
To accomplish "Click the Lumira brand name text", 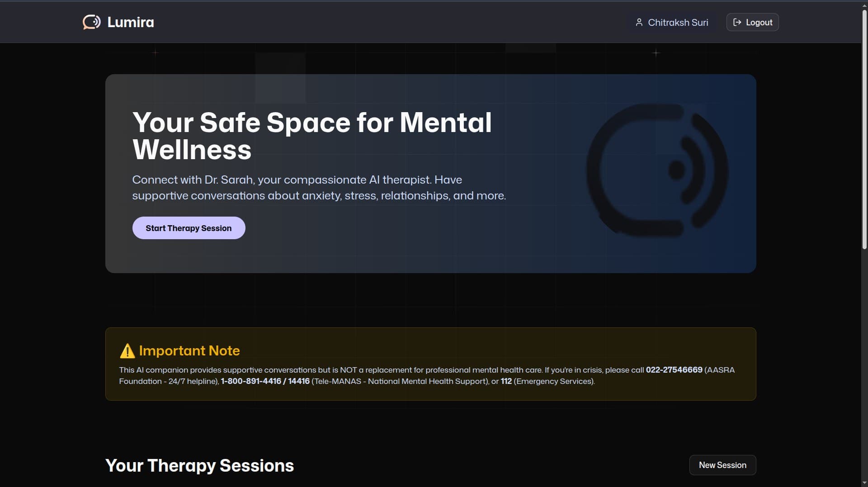I will 131,22.
